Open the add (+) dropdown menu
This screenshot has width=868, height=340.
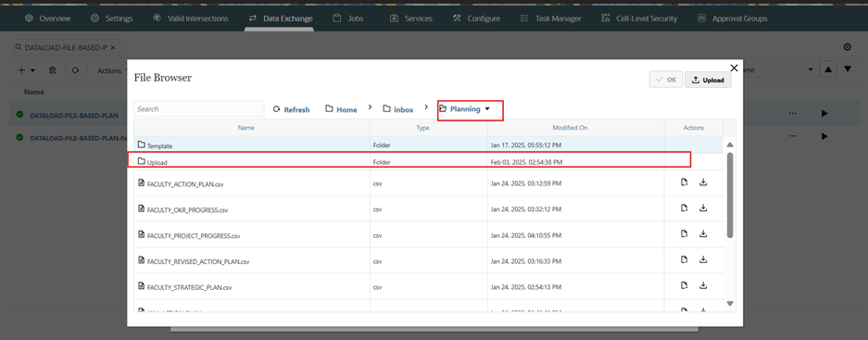[26, 70]
